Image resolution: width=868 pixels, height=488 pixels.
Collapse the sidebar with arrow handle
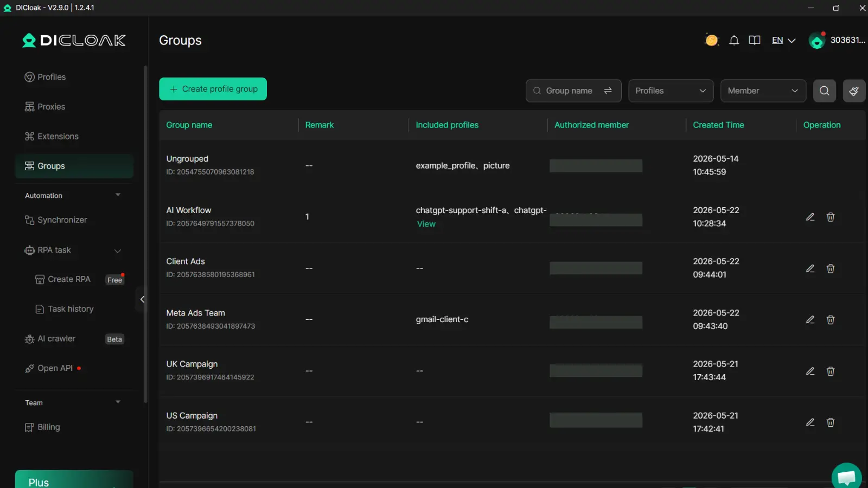[142, 299]
